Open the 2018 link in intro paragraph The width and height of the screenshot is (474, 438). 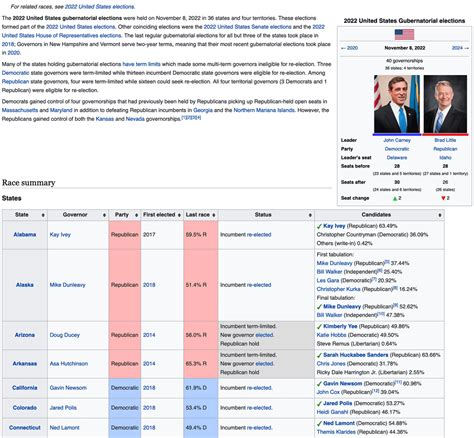coord(8,44)
